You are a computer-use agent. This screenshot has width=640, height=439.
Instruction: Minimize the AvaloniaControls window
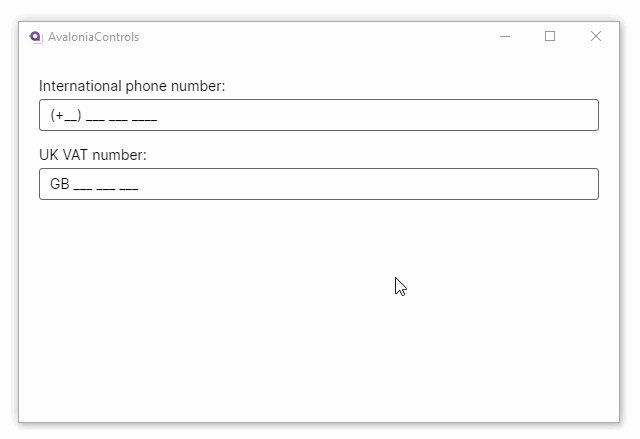[505, 37]
